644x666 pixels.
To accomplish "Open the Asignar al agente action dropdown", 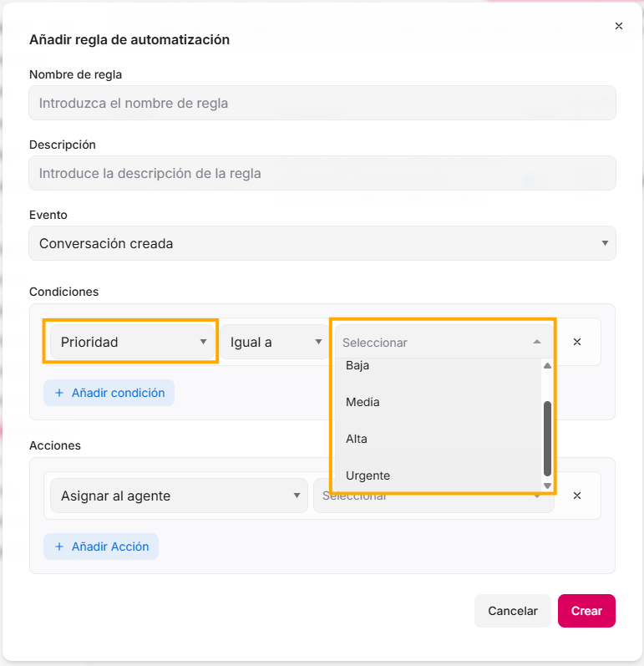I will tap(179, 496).
